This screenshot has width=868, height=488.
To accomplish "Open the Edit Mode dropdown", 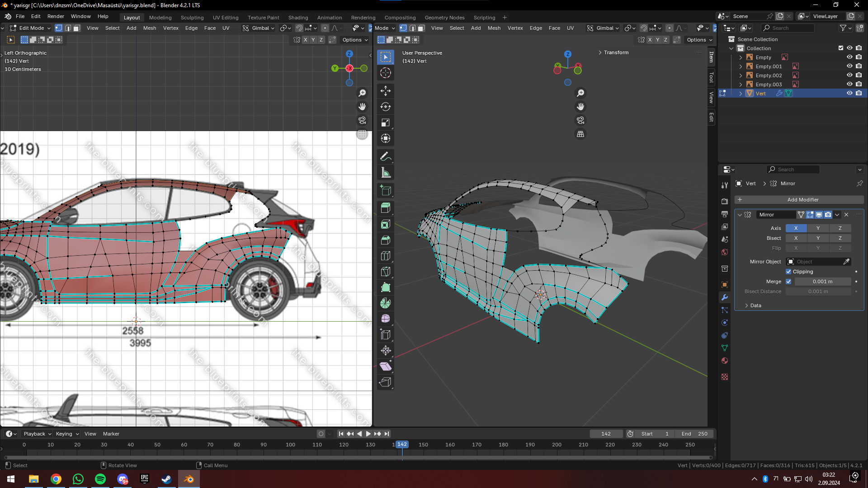I will point(31,28).
